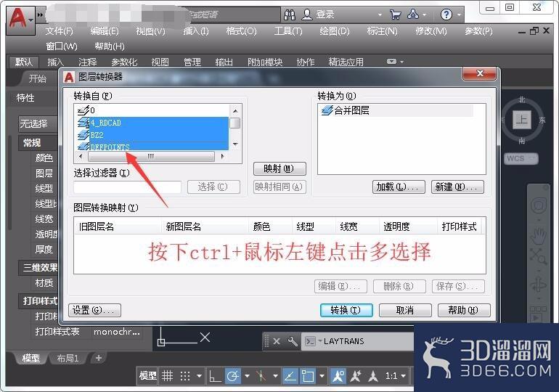
Task: Click the help question mark icon
Action: click(446, 15)
